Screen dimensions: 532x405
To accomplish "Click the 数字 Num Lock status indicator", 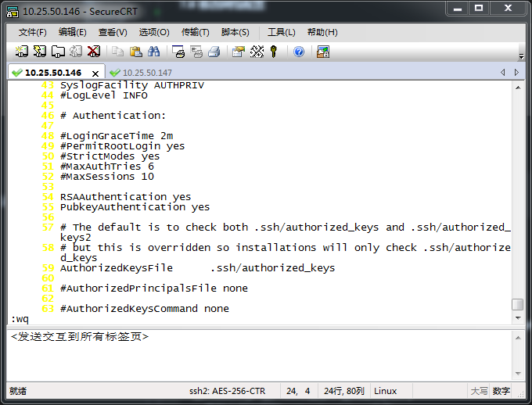I will (501, 391).
